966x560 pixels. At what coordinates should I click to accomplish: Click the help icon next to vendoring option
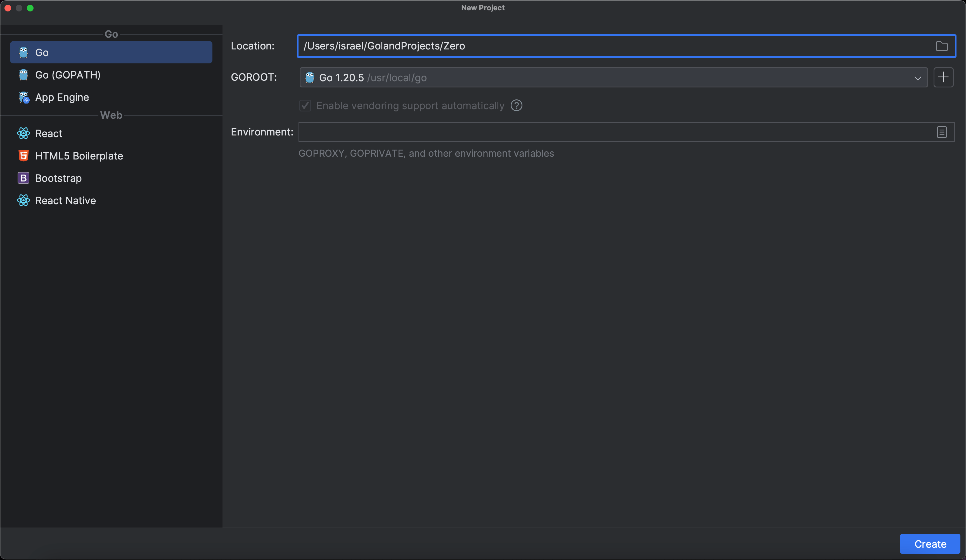pyautogui.click(x=516, y=106)
